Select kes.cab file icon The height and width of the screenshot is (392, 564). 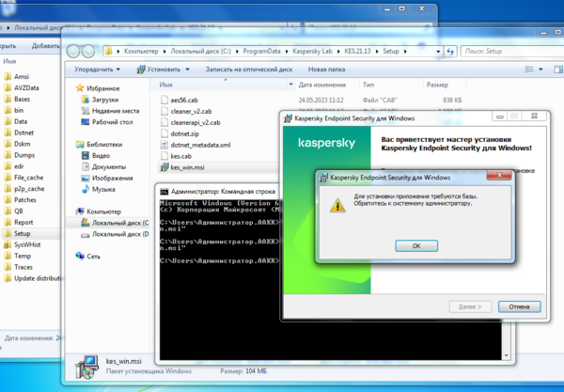coord(164,156)
